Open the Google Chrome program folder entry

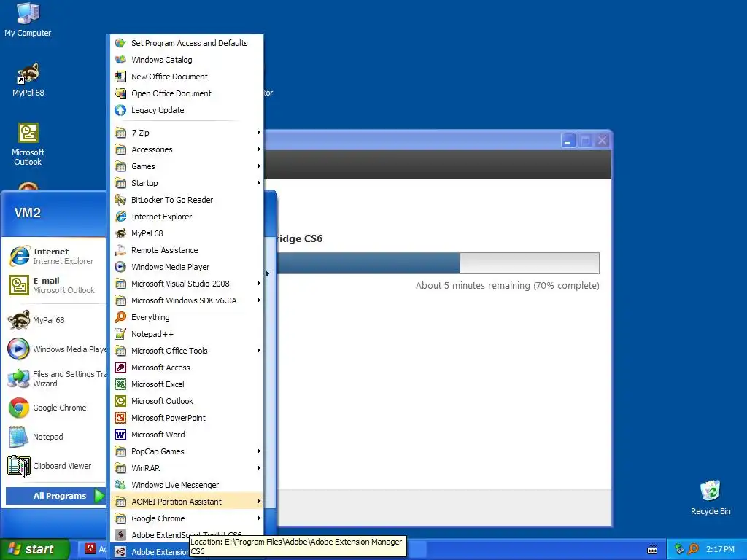(187, 518)
